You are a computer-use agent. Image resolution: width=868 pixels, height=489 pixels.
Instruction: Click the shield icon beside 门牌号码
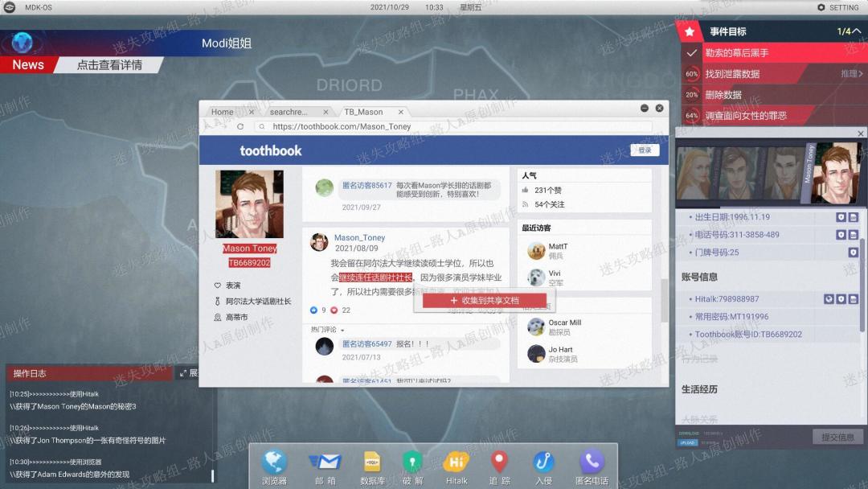pos(853,253)
